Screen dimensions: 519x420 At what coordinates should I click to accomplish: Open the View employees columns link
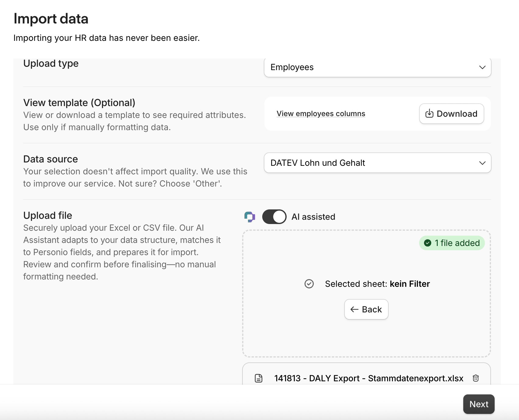tap(321, 114)
